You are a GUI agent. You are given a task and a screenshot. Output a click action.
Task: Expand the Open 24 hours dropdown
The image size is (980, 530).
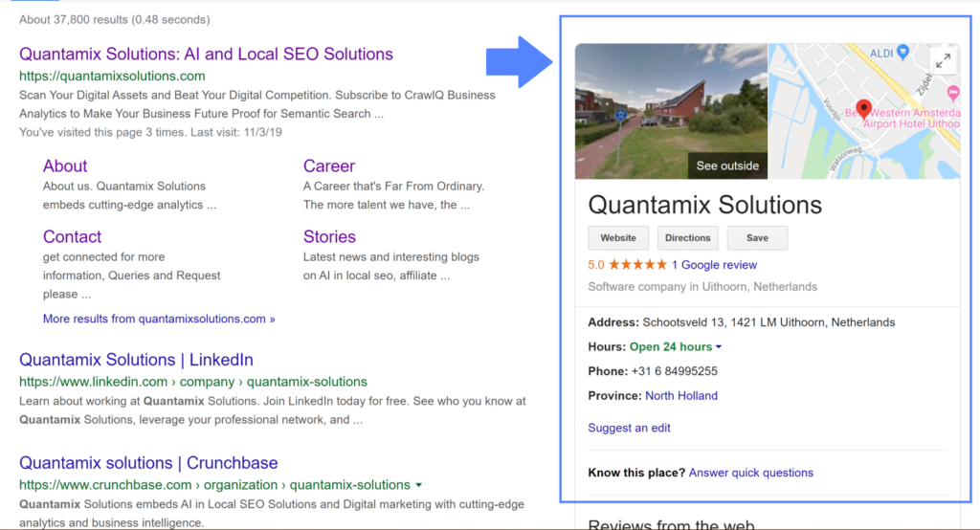click(x=719, y=347)
